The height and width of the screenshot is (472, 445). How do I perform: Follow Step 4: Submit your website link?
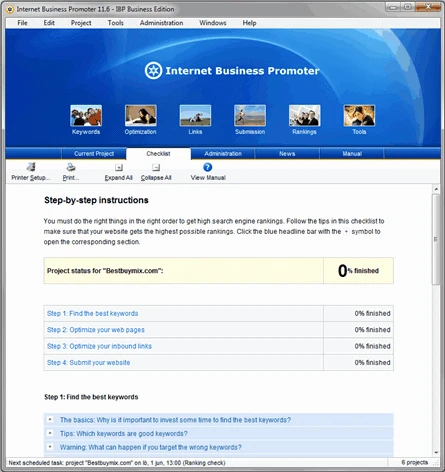(x=88, y=362)
